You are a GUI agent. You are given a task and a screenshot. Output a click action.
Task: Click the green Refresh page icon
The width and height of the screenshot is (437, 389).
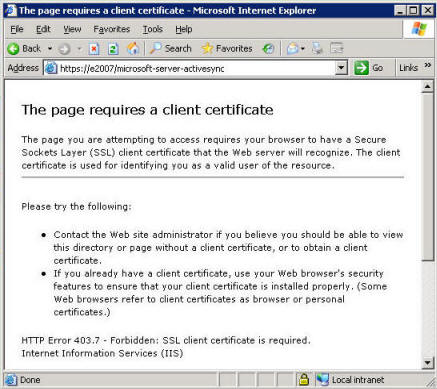[x=113, y=49]
